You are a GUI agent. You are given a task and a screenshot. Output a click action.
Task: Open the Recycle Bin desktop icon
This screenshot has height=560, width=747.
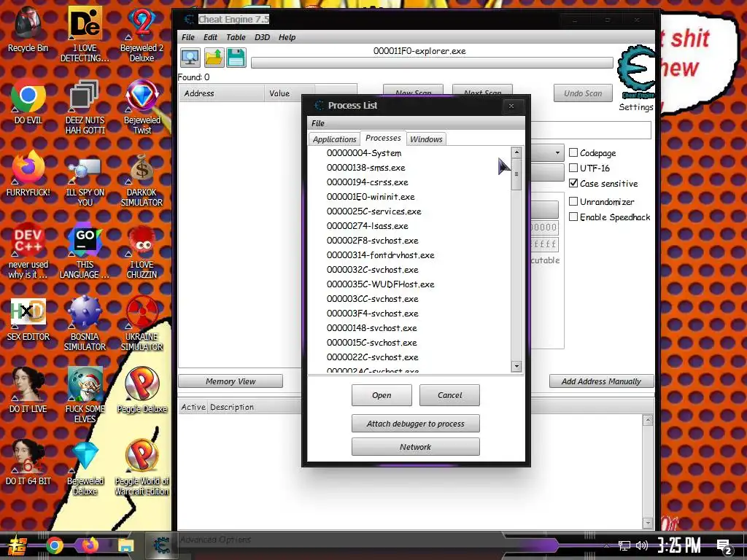(28, 29)
